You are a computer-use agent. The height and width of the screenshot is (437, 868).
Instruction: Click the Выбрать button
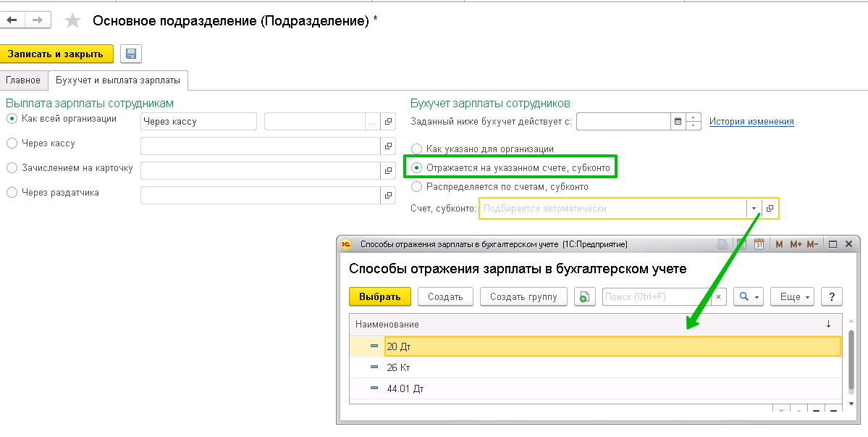(x=380, y=297)
